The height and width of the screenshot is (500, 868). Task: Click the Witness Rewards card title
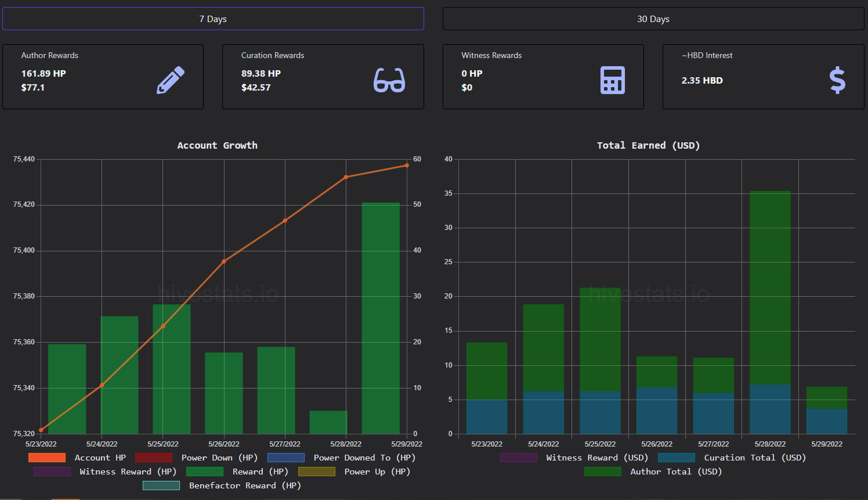[x=491, y=55]
